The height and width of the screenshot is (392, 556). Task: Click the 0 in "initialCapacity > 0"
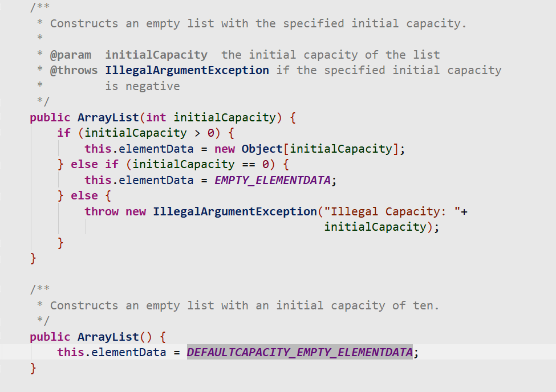[x=209, y=133]
